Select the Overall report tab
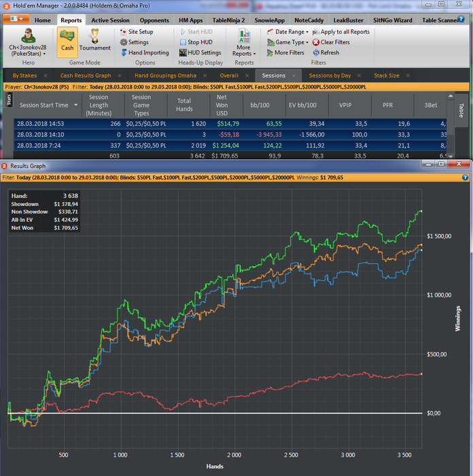This screenshot has width=473, height=476. (229, 75)
